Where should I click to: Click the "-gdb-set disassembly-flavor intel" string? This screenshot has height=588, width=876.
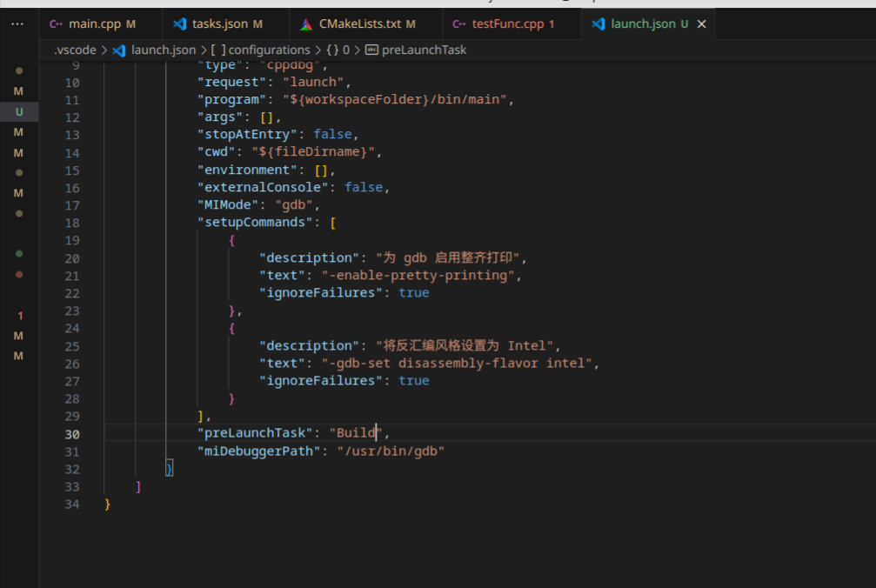click(457, 364)
